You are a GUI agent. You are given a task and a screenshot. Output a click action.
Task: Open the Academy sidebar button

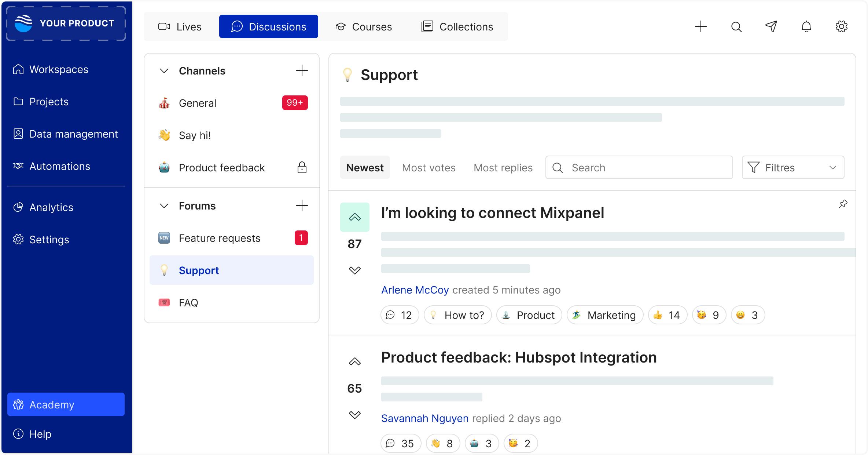click(66, 404)
